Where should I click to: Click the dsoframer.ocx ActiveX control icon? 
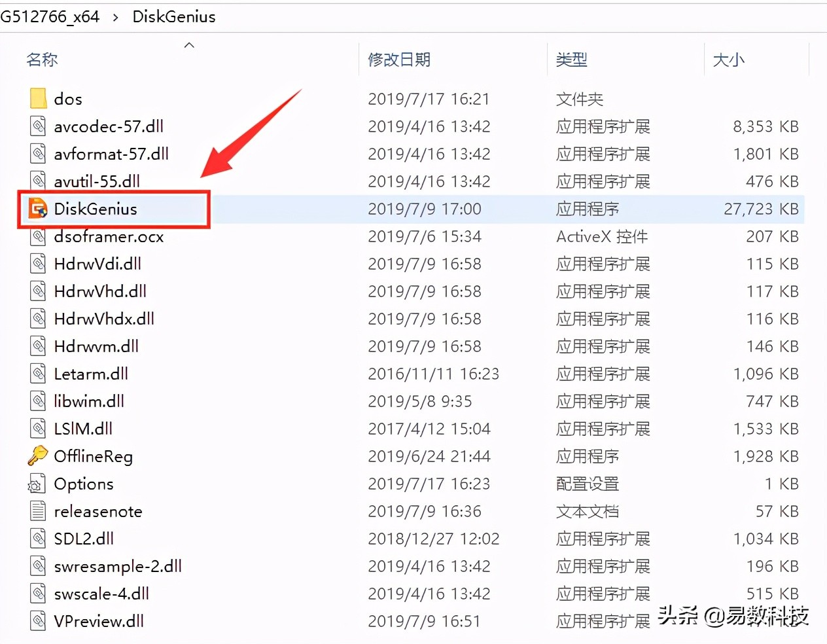tap(37, 237)
